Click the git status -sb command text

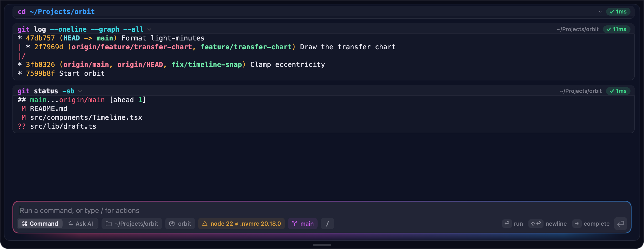(x=46, y=91)
